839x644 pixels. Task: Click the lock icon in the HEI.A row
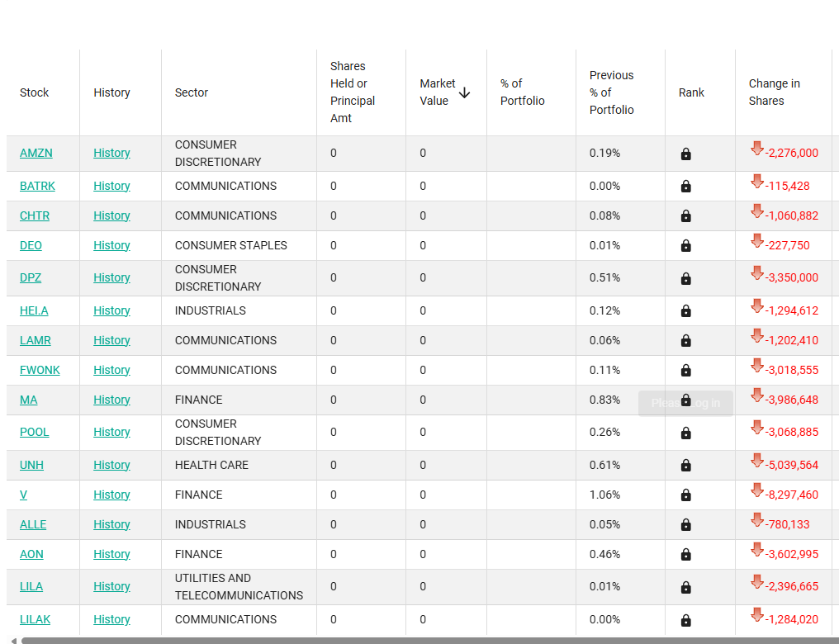click(685, 311)
